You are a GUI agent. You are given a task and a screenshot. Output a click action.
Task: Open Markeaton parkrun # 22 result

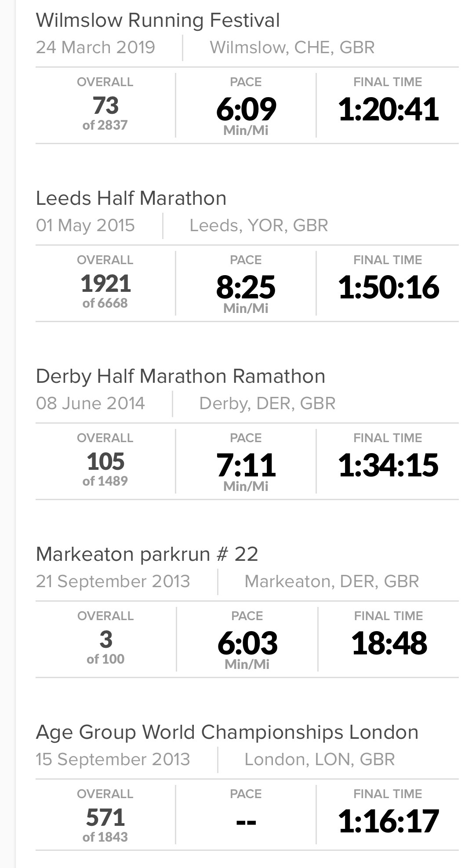tap(147, 555)
